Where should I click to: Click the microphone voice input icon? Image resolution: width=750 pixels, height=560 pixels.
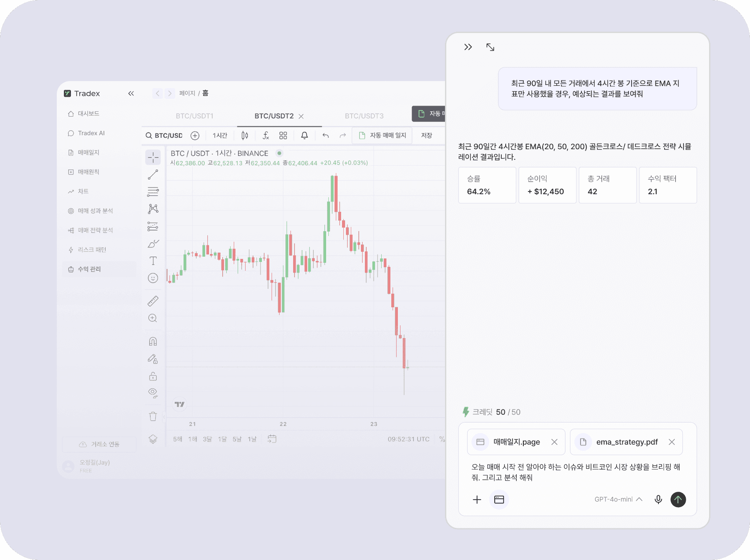coord(658,499)
